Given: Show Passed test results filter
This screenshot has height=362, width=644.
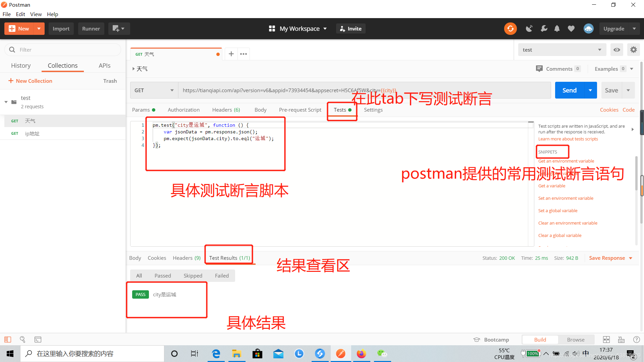Looking at the screenshot, I should [x=163, y=276].
